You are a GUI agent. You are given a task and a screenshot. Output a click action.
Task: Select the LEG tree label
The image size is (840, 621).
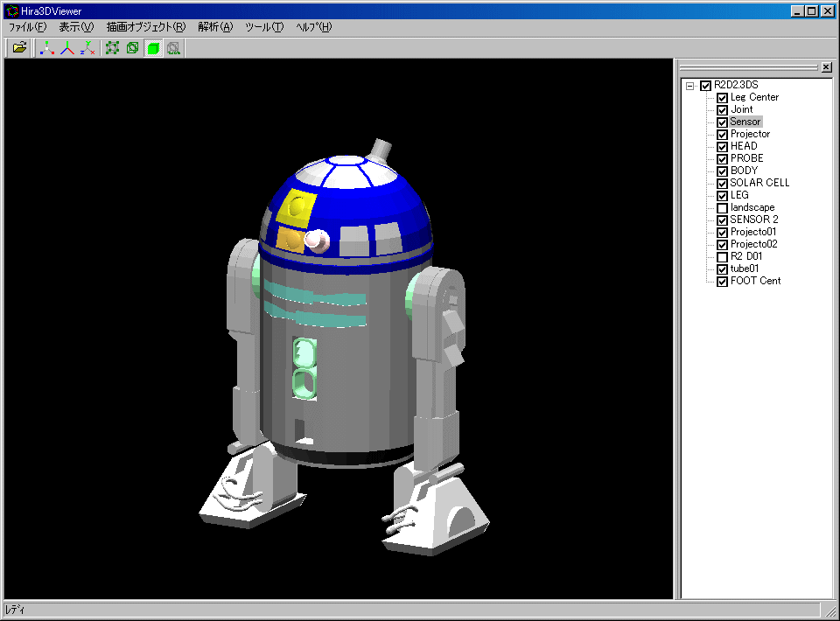click(x=739, y=195)
